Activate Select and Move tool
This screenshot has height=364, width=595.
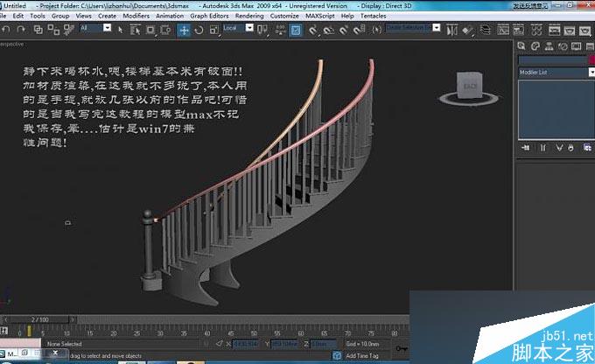(x=184, y=30)
